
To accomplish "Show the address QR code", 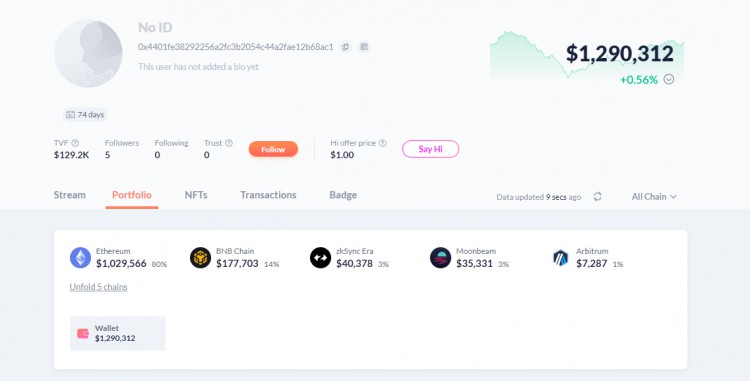I will 364,47.
